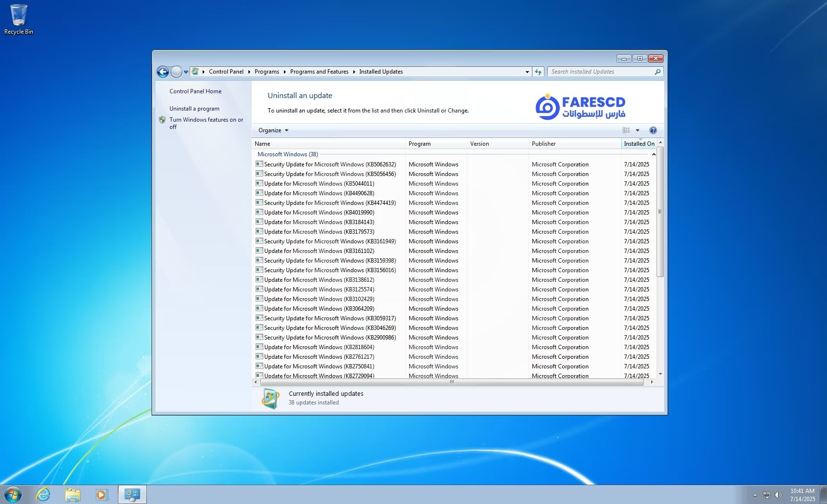
Task: Sort by Version column header
Action: pyautogui.click(x=498, y=144)
